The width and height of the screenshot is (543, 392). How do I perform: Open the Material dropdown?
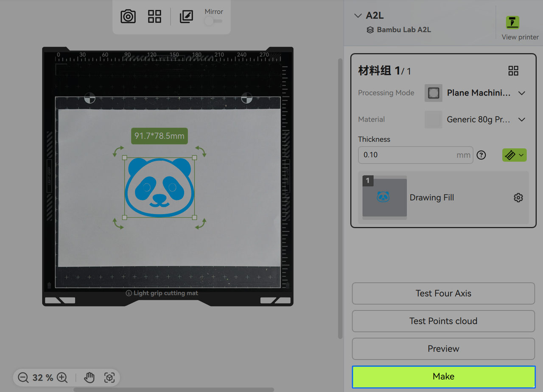click(522, 120)
